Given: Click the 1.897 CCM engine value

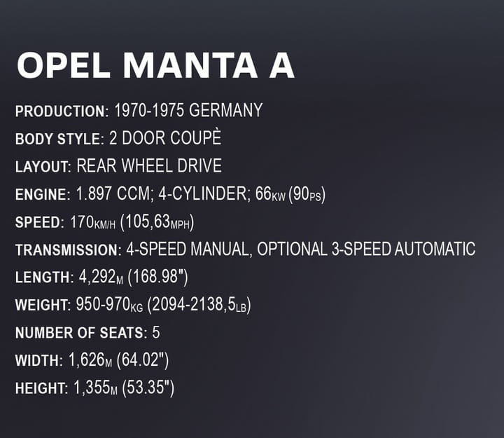Looking at the screenshot, I should tap(115, 194).
